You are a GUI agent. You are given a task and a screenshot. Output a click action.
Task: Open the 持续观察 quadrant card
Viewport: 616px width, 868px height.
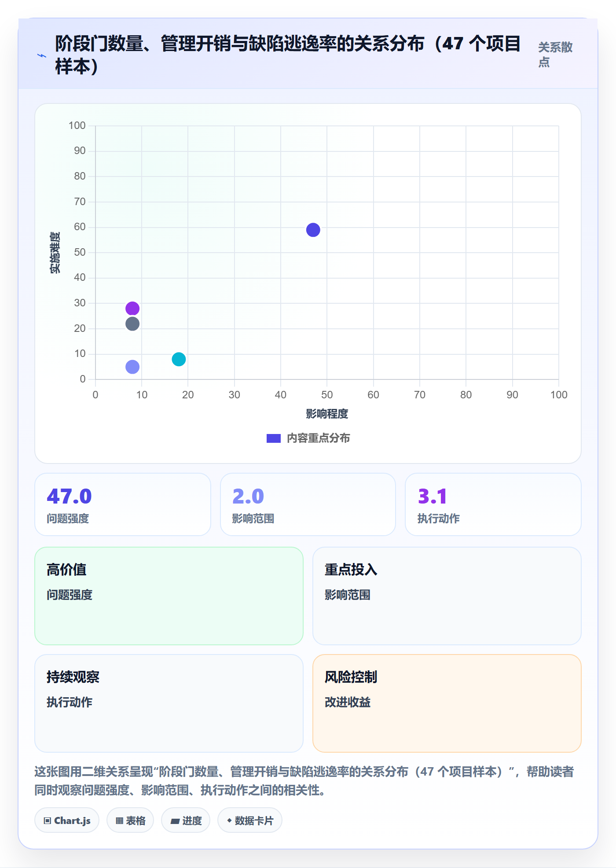pos(169,703)
